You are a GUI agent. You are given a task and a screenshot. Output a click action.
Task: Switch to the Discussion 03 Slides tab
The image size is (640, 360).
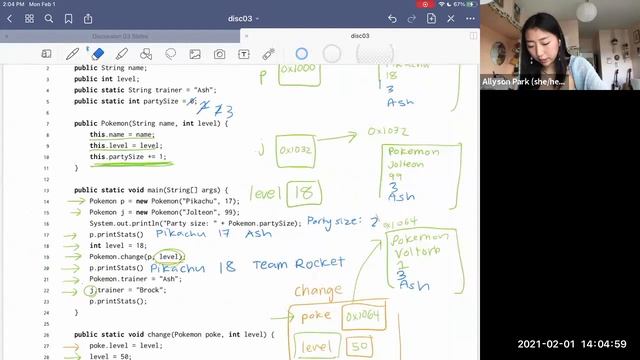120,36
